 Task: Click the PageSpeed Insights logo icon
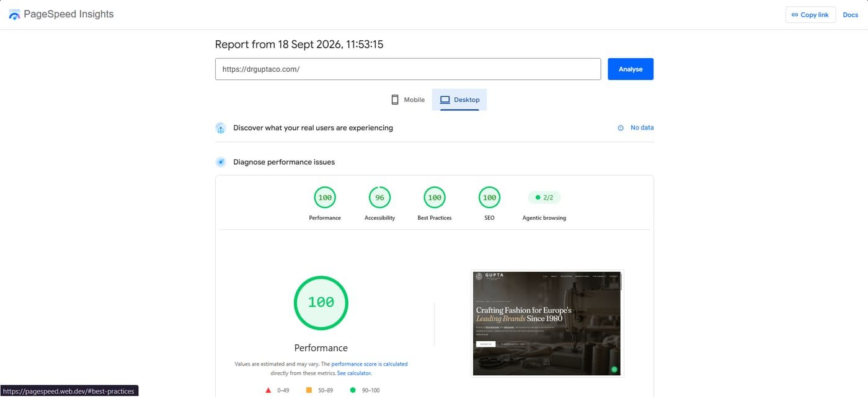click(x=14, y=14)
